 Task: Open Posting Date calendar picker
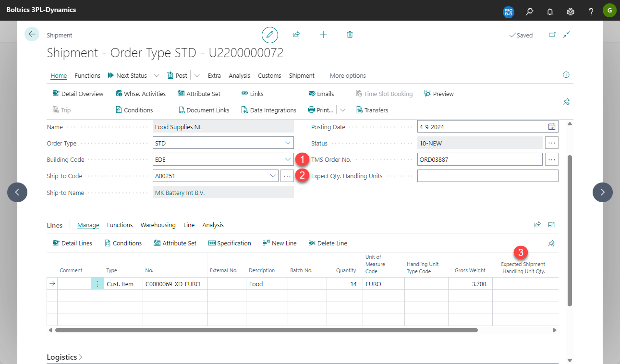[552, 127]
